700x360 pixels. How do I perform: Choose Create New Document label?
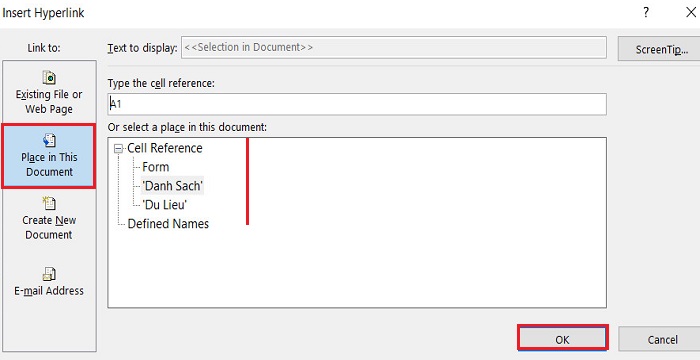pos(49,227)
